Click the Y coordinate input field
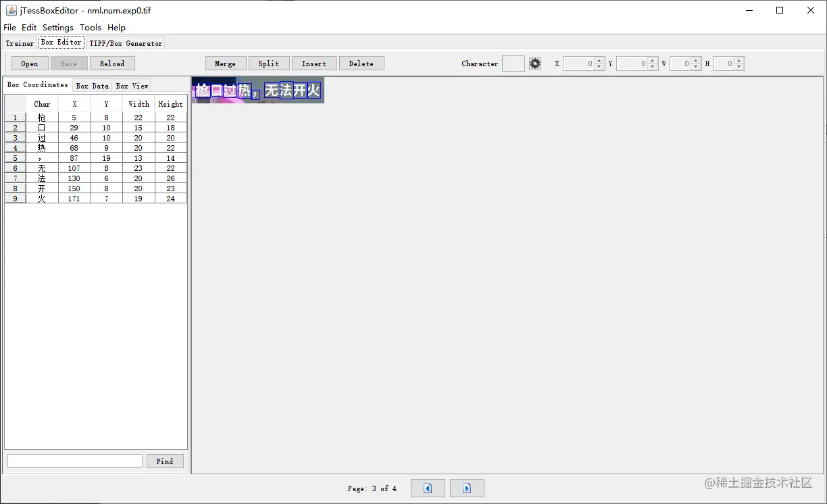 tap(632, 64)
